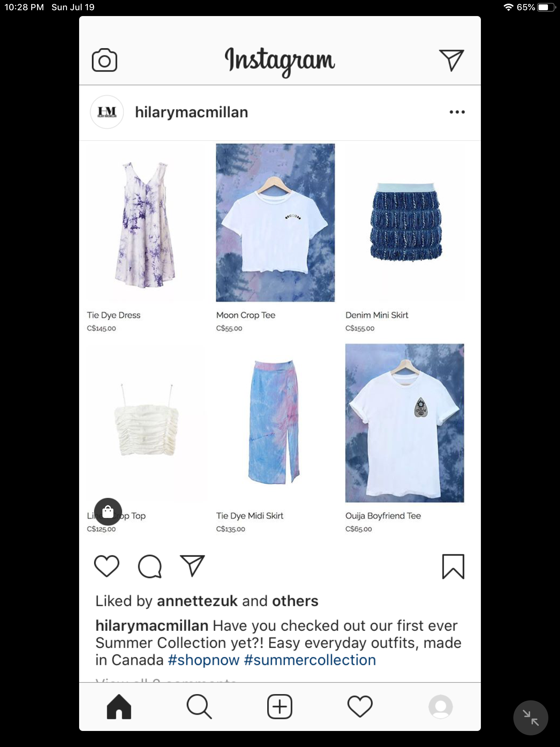The image size is (560, 747).
Task: Open your profile tab avatar
Action: coord(441,707)
